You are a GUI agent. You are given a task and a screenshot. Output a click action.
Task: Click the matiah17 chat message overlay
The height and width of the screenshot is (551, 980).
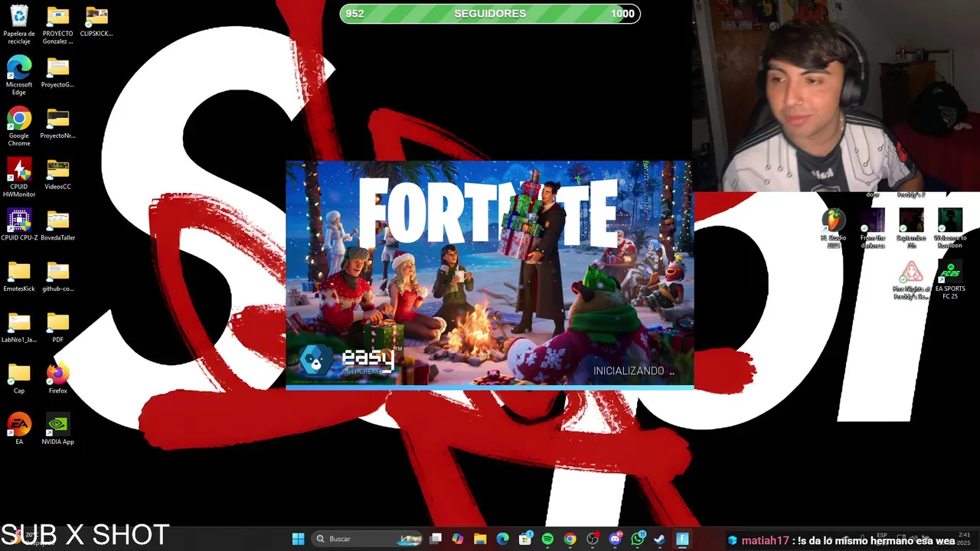(x=842, y=540)
